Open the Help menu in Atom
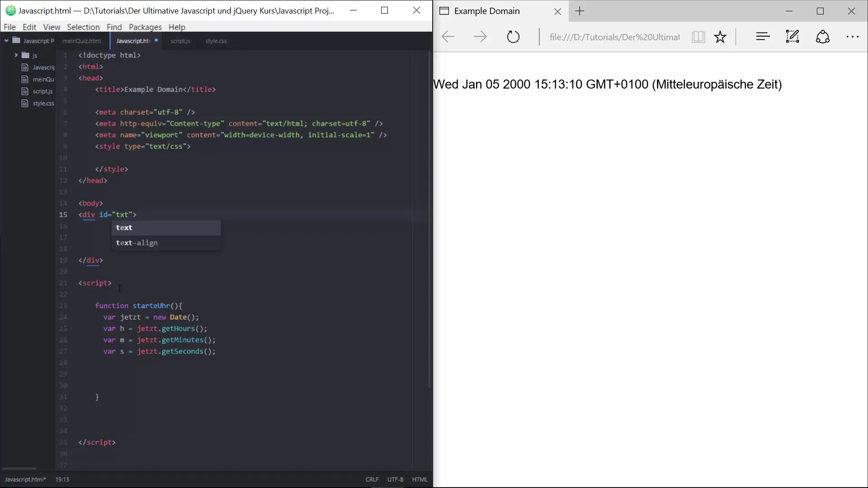Screen dimensions: 868x488 177,27
